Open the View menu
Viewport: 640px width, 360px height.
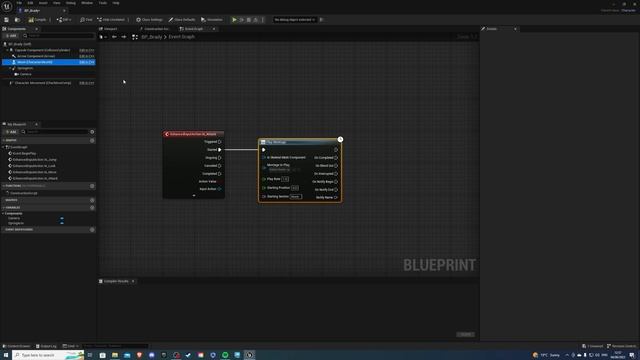(x=56, y=3)
